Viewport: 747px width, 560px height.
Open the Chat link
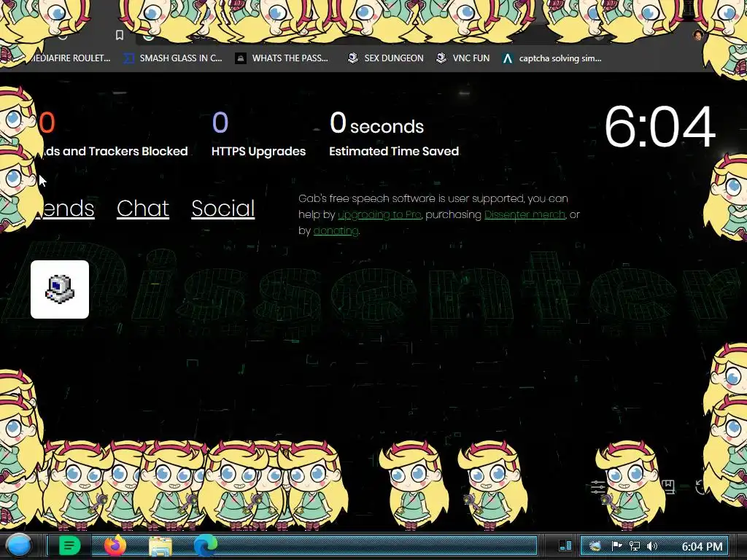143,208
